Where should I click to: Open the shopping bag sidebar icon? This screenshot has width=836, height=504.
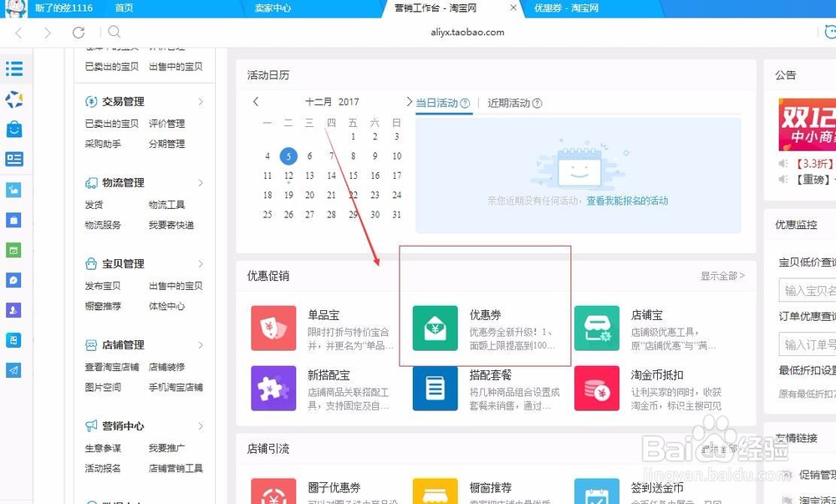[14, 129]
